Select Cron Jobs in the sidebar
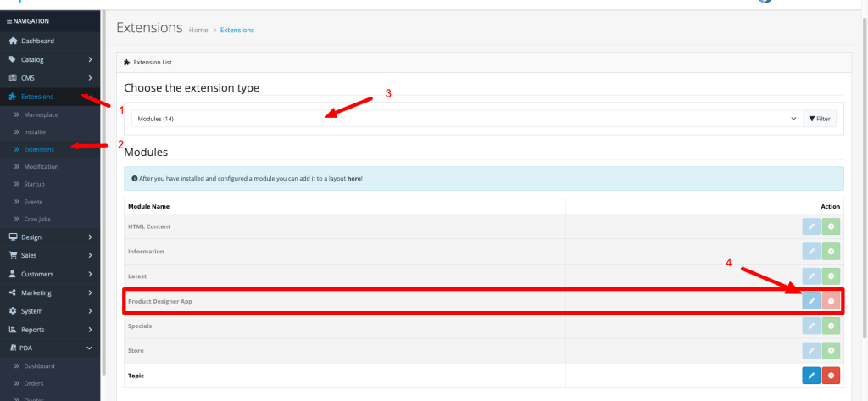 [x=38, y=220]
